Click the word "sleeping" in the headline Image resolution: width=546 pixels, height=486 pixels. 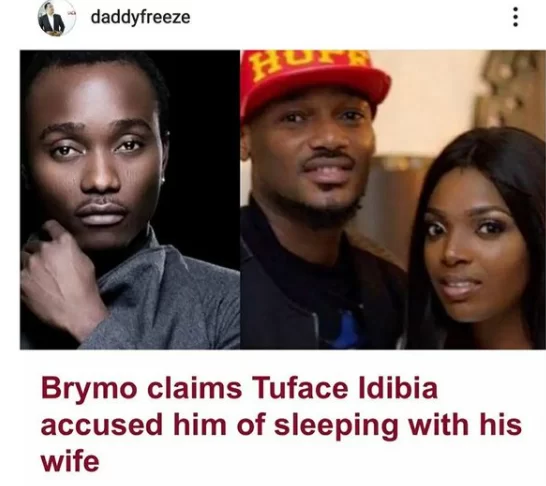[x=336, y=426]
